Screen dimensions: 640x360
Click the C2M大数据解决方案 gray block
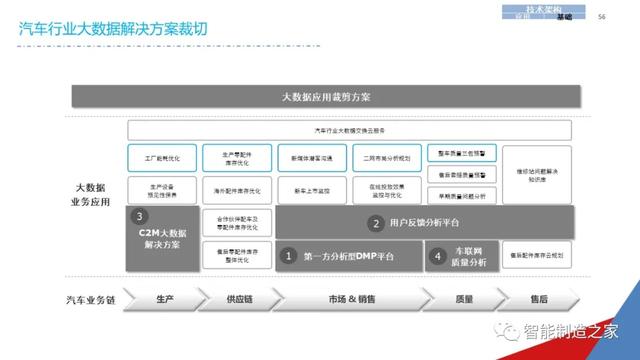coord(162,238)
